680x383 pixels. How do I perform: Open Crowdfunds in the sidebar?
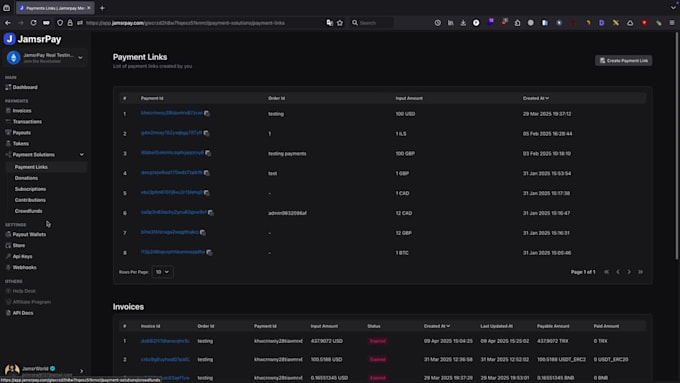click(x=29, y=211)
